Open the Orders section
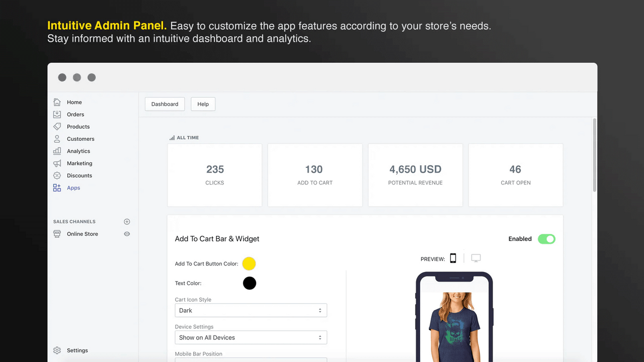The height and width of the screenshot is (362, 644). (75, 114)
